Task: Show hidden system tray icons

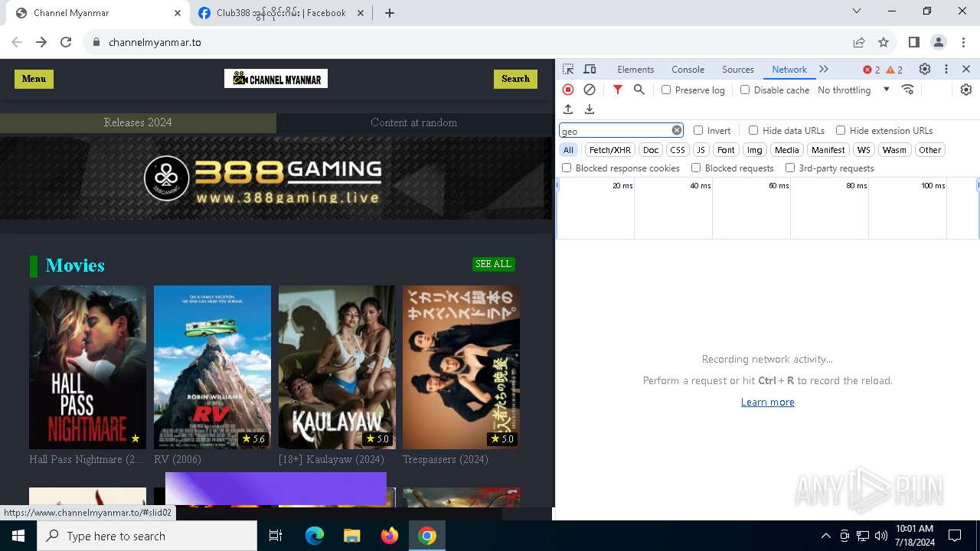Action: pos(825,536)
